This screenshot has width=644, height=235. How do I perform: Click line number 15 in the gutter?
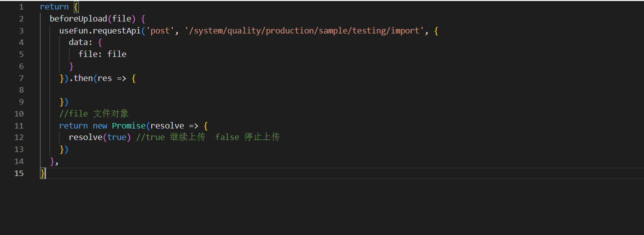pos(19,173)
